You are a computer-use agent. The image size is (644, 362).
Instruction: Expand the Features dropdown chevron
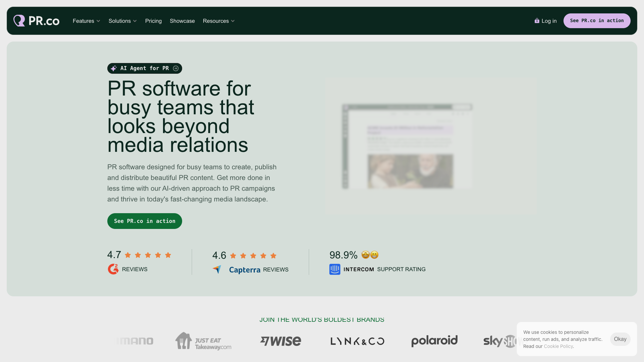tap(98, 21)
